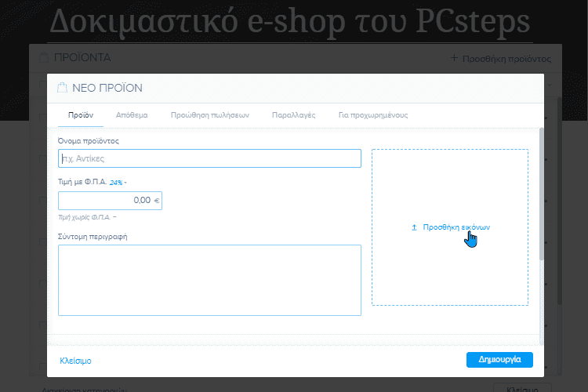
Task: Click the ΠΡΟΪΟΝΤΑ bag icon in background
Action: (x=44, y=57)
